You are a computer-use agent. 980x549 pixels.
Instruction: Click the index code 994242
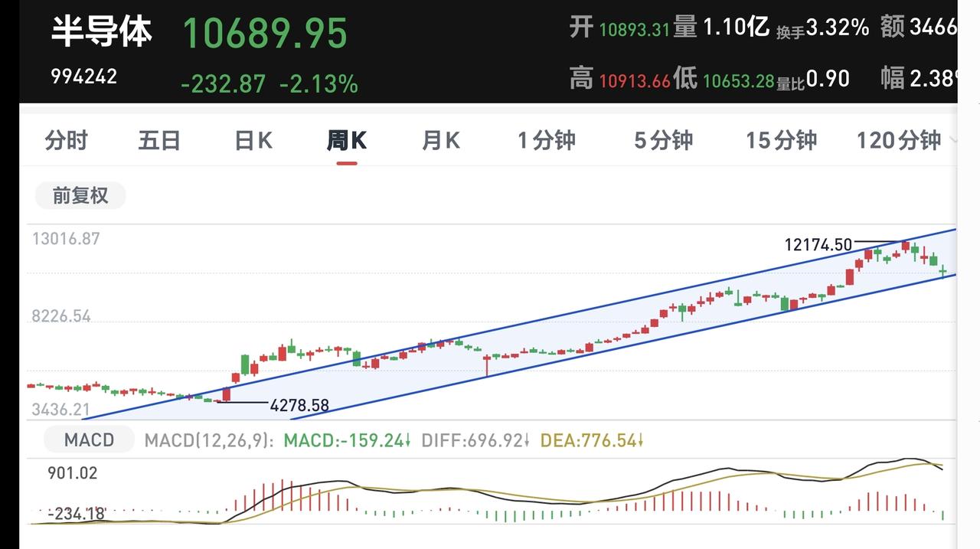[84, 77]
